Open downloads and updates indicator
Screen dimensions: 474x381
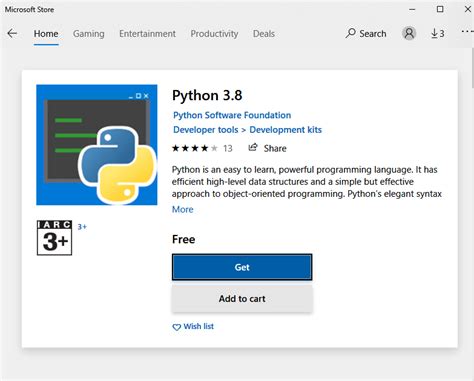point(438,33)
